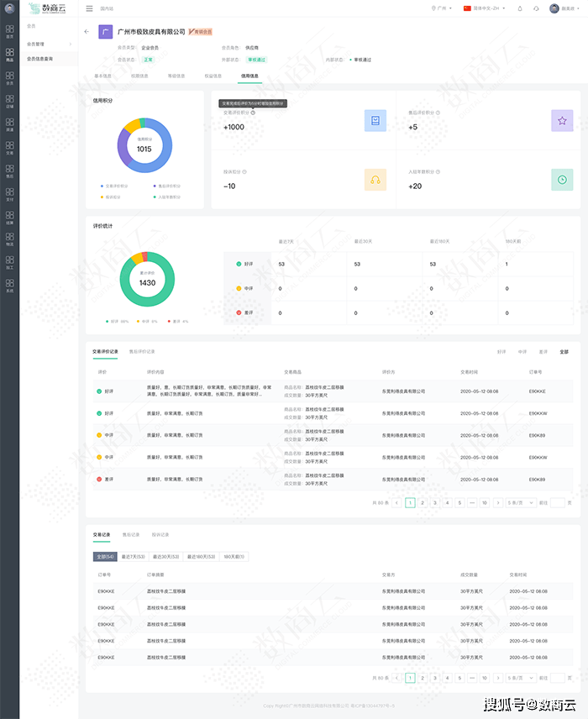Click the hamburger menu icon in header
The width and height of the screenshot is (588, 719).
[89, 8]
